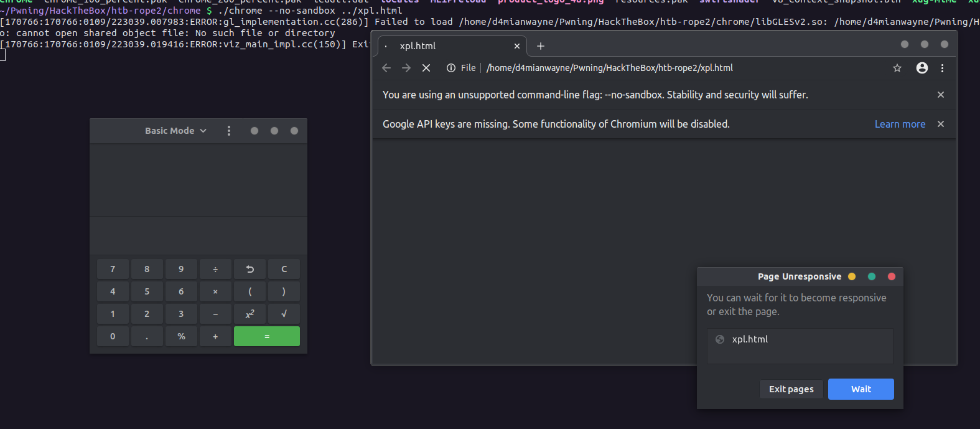Click the green maximize dot on Page Unresponsive dialog
Image resolution: width=980 pixels, height=429 pixels.
(x=872, y=276)
